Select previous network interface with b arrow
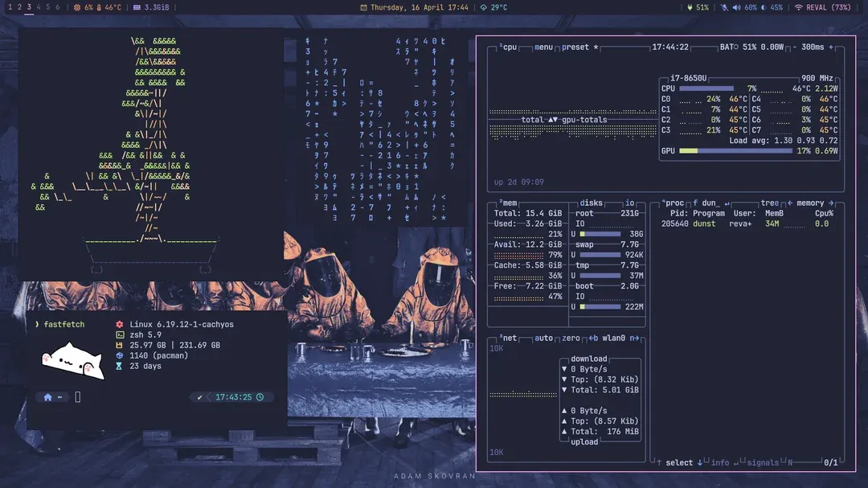Viewport: 868px width, 488px height. pyautogui.click(x=593, y=338)
